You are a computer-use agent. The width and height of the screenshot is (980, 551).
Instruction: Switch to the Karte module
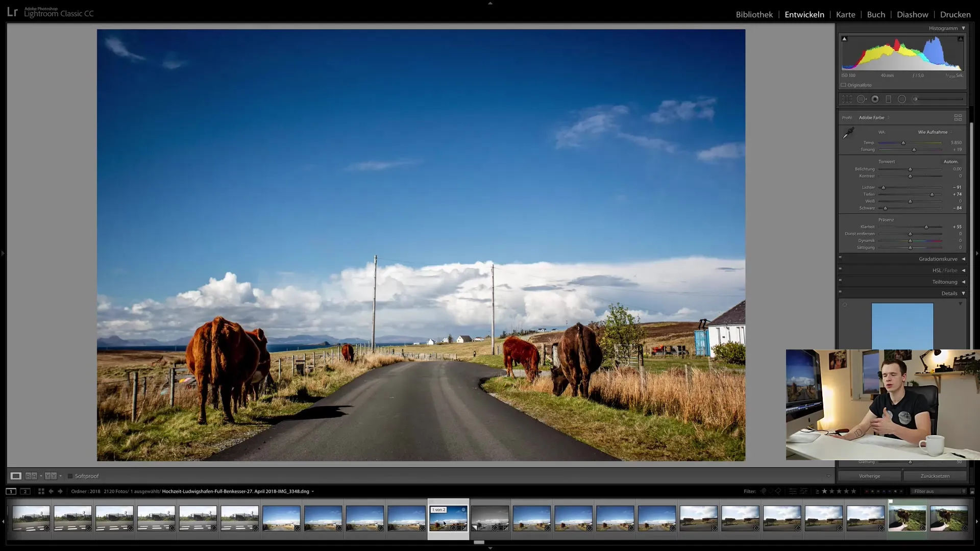click(845, 15)
